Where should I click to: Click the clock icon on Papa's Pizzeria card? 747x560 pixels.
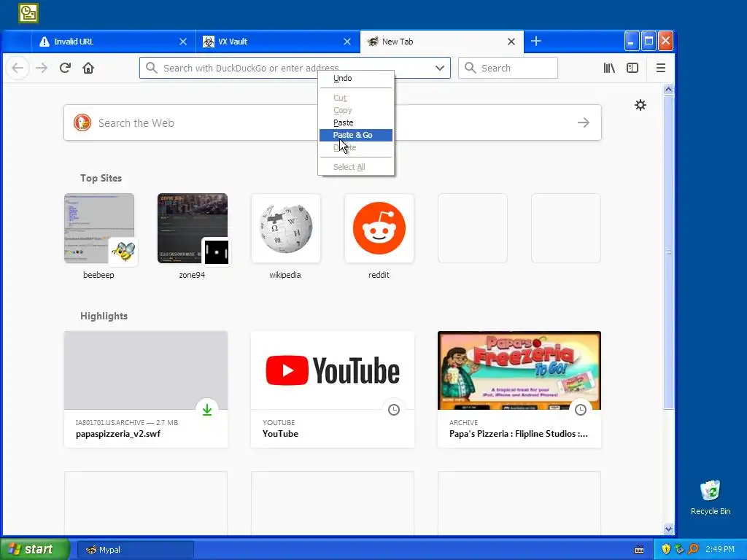(x=580, y=410)
